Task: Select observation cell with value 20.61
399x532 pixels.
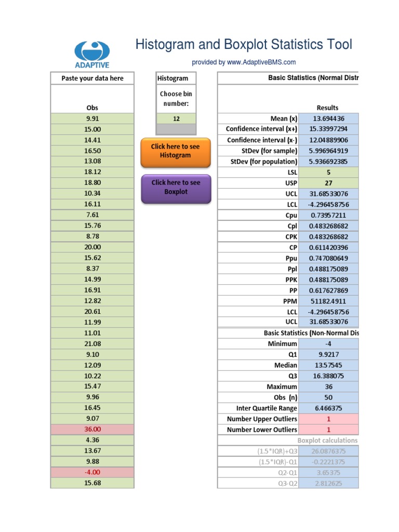Action: (x=92, y=311)
